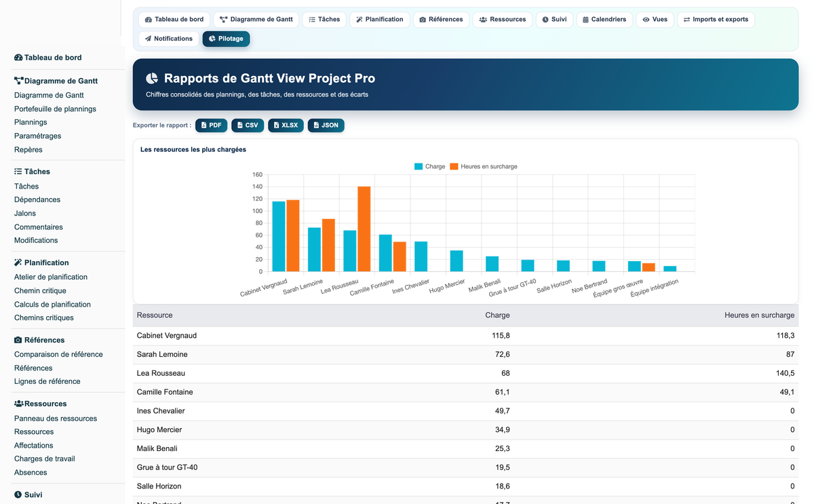Image resolution: width=814 pixels, height=504 pixels.
Task: Export the report as PDF
Action: pyautogui.click(x=211, y=125)
